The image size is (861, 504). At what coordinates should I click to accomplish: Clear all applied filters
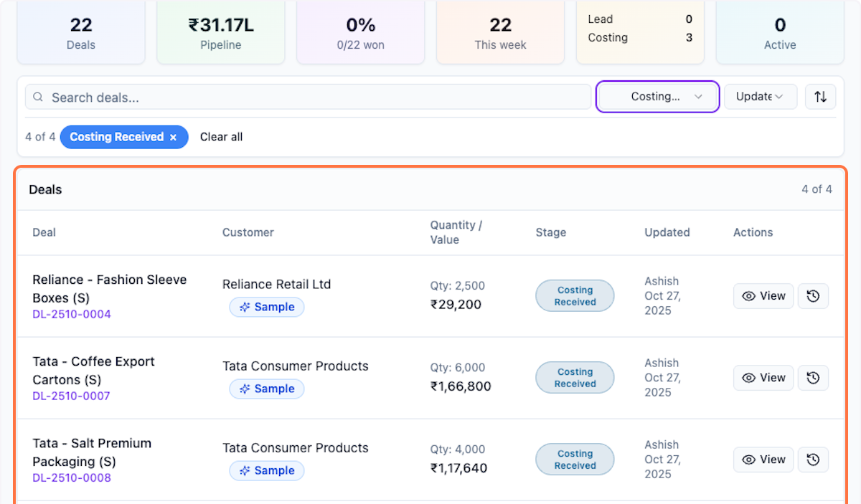click(x=221, y=137)
